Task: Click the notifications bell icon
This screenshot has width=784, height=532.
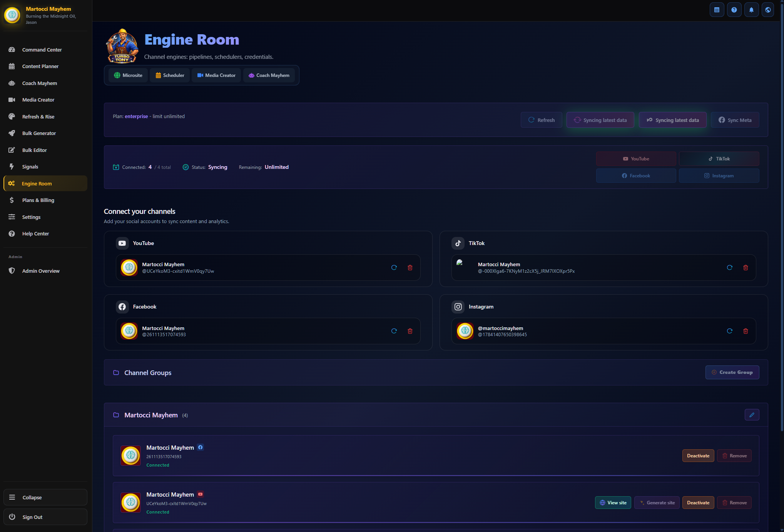Action: [751, 10]
